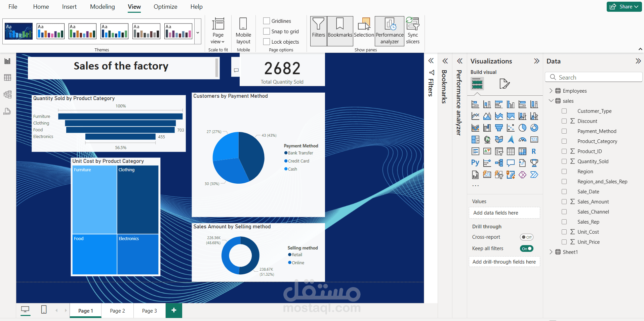This screenshot has height=321, width=644.
Task: Select the Scatter chart visualization icon
Action: [511, 128]
